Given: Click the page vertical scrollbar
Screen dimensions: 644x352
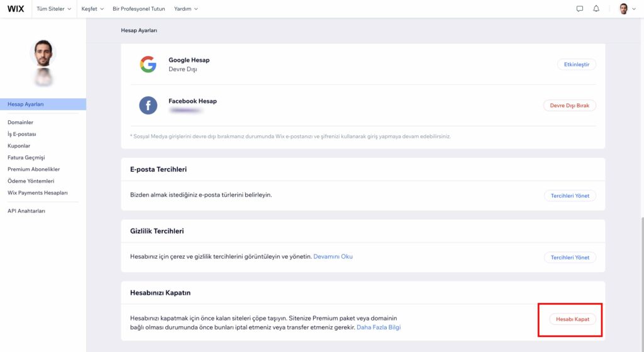Looking at the screenshot, I should [642, 284].
